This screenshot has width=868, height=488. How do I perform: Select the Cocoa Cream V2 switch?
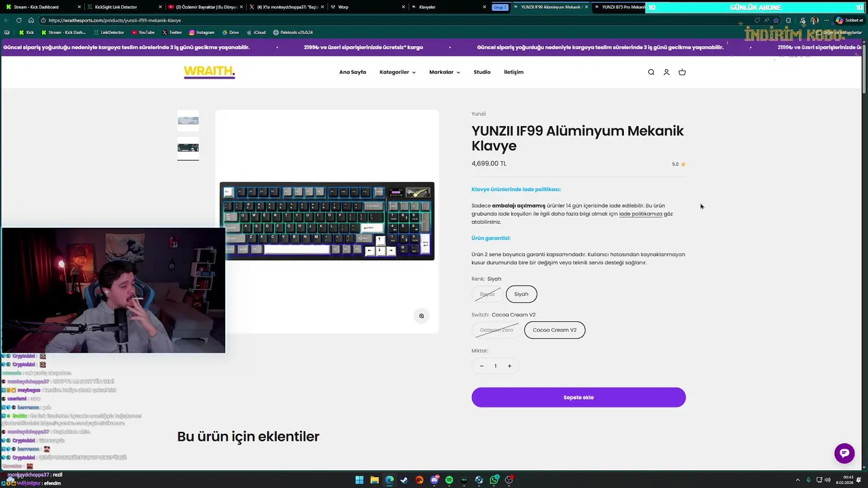555,330
